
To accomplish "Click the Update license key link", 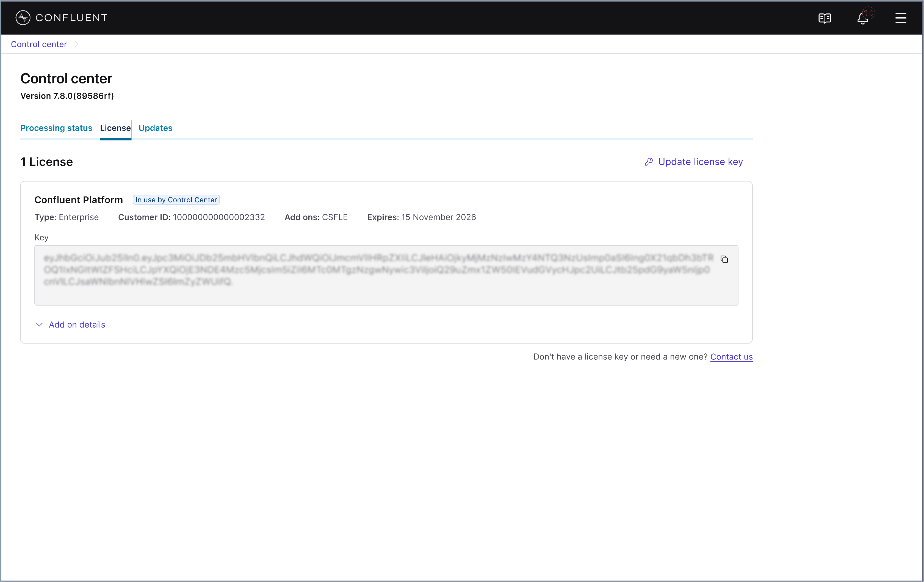I will (x=700, y=162).
